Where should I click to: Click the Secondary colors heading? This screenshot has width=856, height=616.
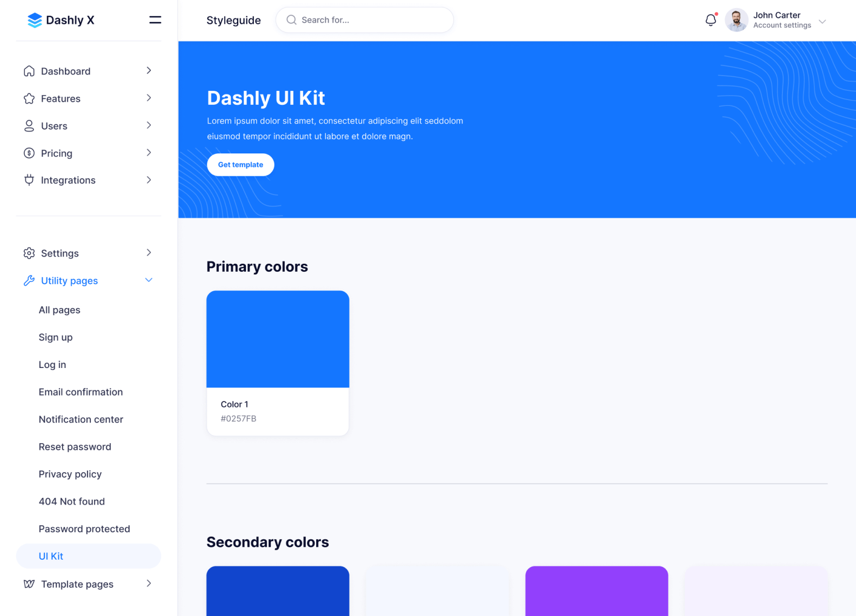point(267,542)
